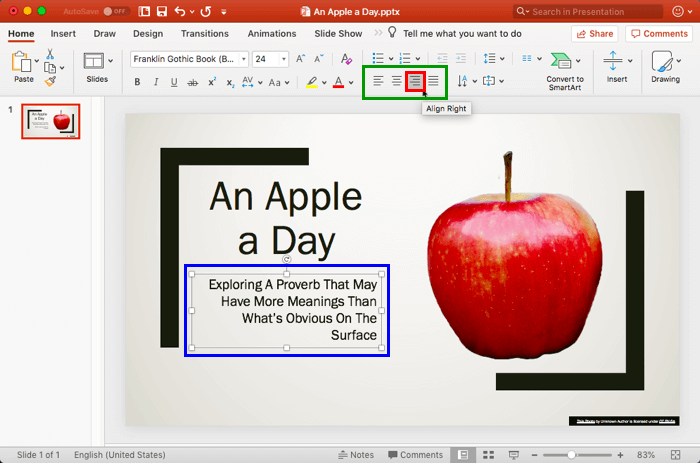Toggle the AutoSave switch
This screenshot has width=700, height=463.
[115, 11]
